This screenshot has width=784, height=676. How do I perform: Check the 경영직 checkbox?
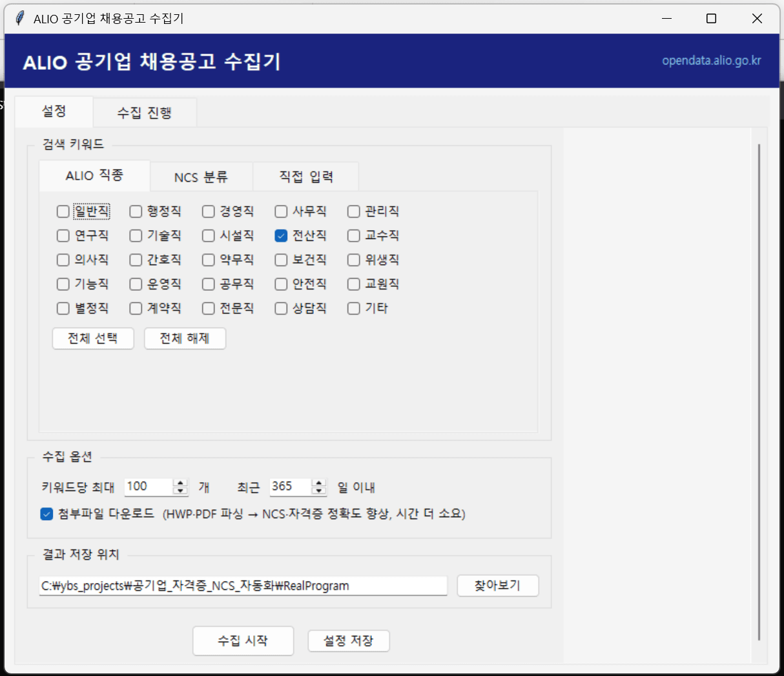coord(208,211)
